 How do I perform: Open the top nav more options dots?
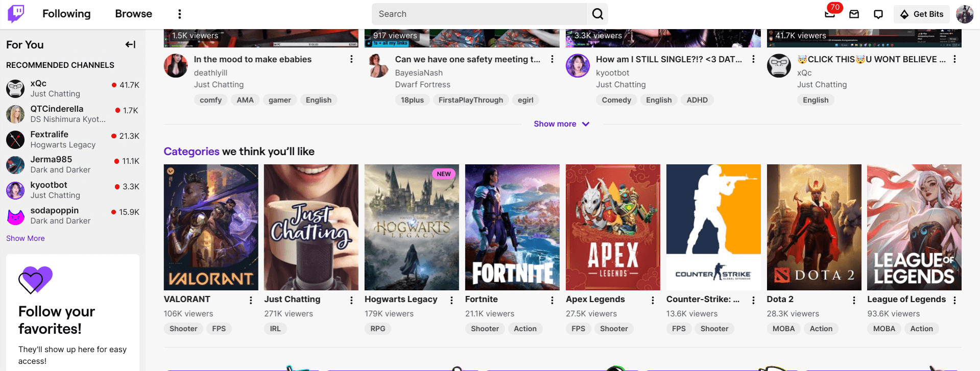(x=179, y=14)
